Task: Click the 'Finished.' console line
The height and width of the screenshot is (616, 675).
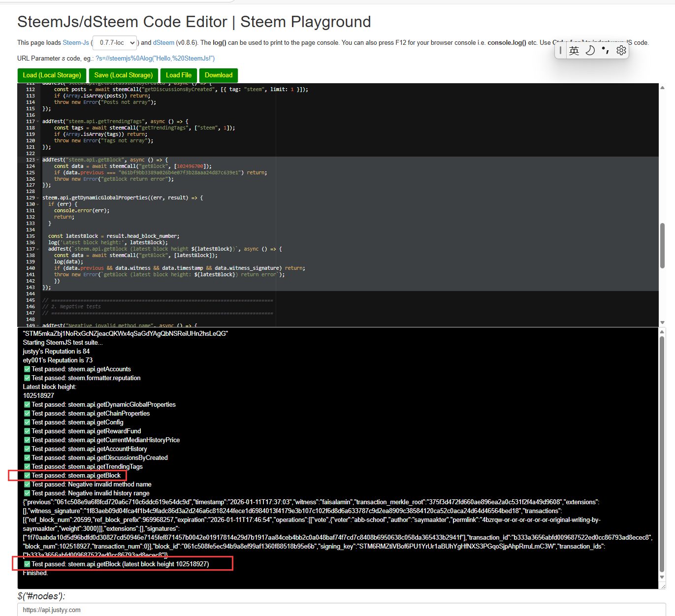Action: click(35, 573)
